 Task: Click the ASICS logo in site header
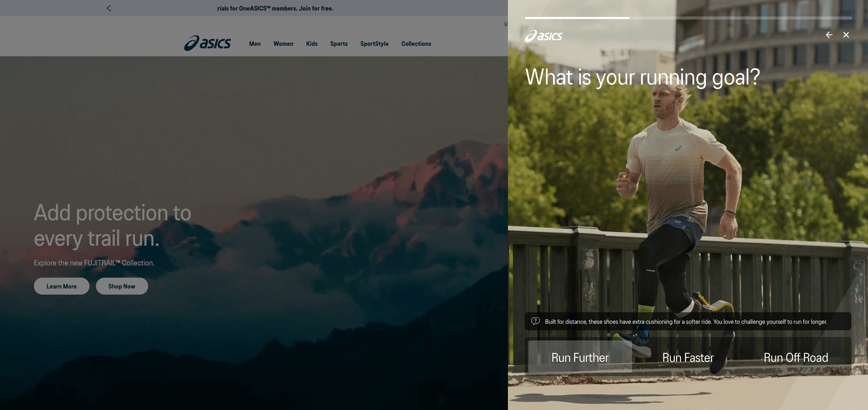(207, 43)
